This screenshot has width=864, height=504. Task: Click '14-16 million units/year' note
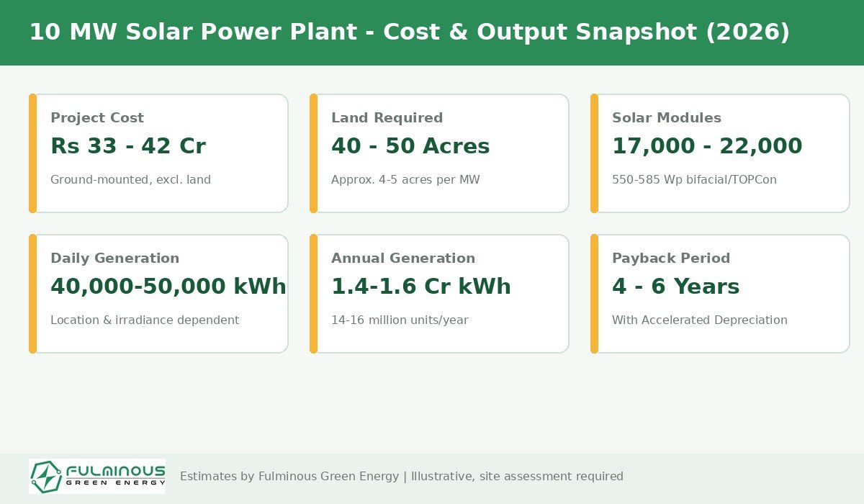click(400, 320)
